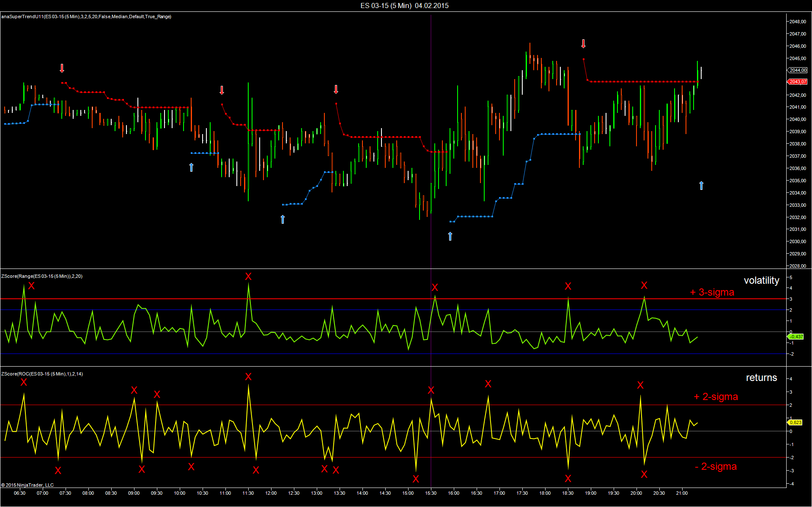Click the 15:30 time axis label
The image size is (812, 507).
pyautogui.click(x=431, y=493)
